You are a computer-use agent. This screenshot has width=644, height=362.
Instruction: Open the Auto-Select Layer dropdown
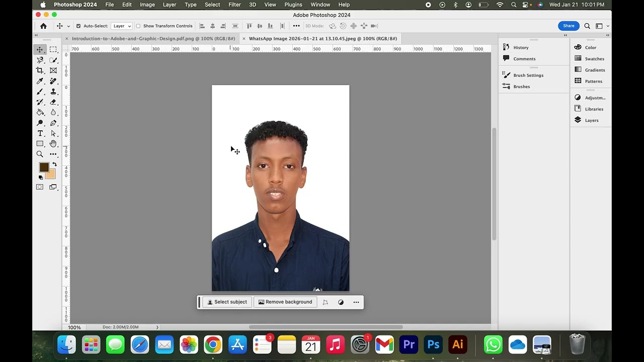click(121, 26)
